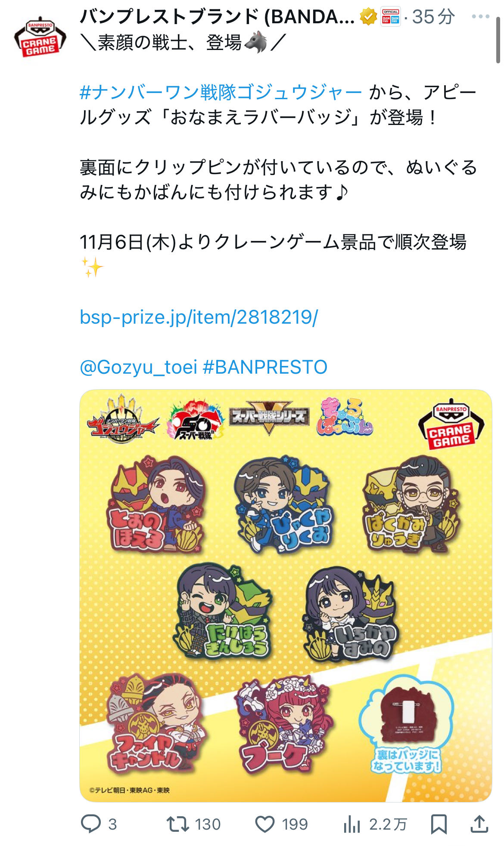
Task: Click the 199 likes count
Action: click(295, 824)
